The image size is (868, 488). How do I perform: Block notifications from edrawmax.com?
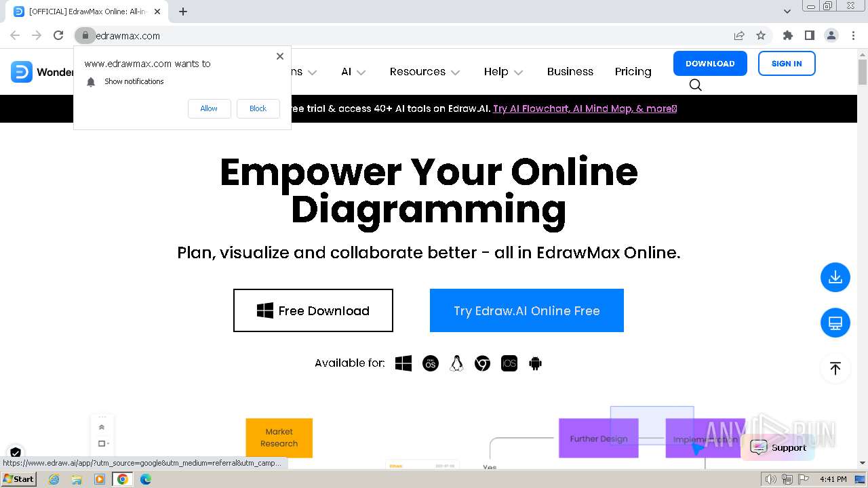[x=258, y=108]
